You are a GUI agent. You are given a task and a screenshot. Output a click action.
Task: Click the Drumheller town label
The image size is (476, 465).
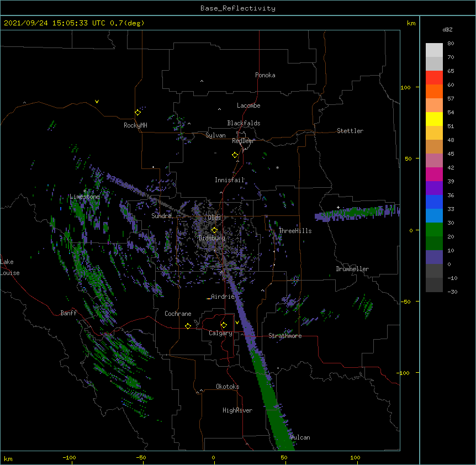pos(352,269)
